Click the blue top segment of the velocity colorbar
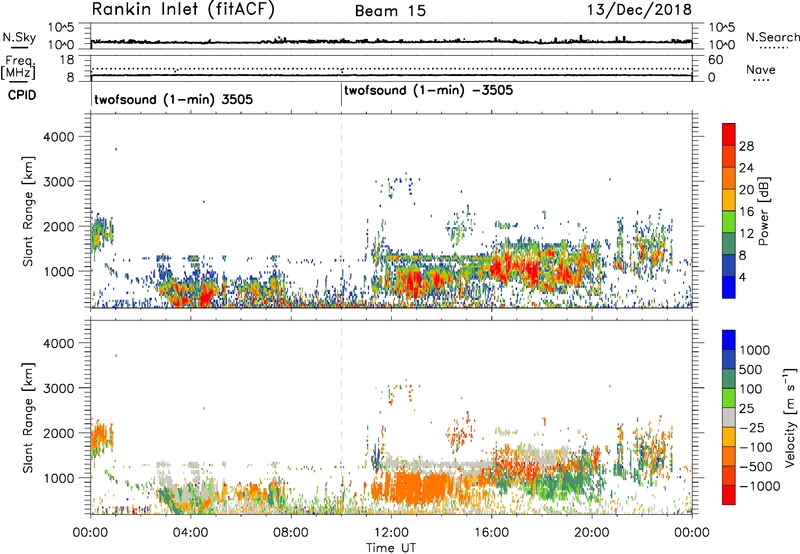800x554 pixels. [729, 340]
